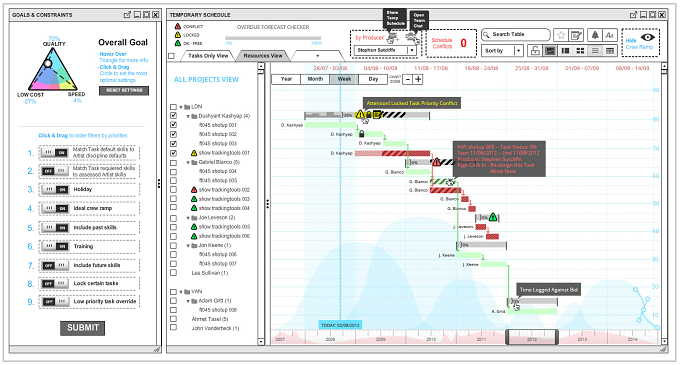Click the Share Temp Schedule icon
This screenshot has width=680, height=365.
(392, 39)
